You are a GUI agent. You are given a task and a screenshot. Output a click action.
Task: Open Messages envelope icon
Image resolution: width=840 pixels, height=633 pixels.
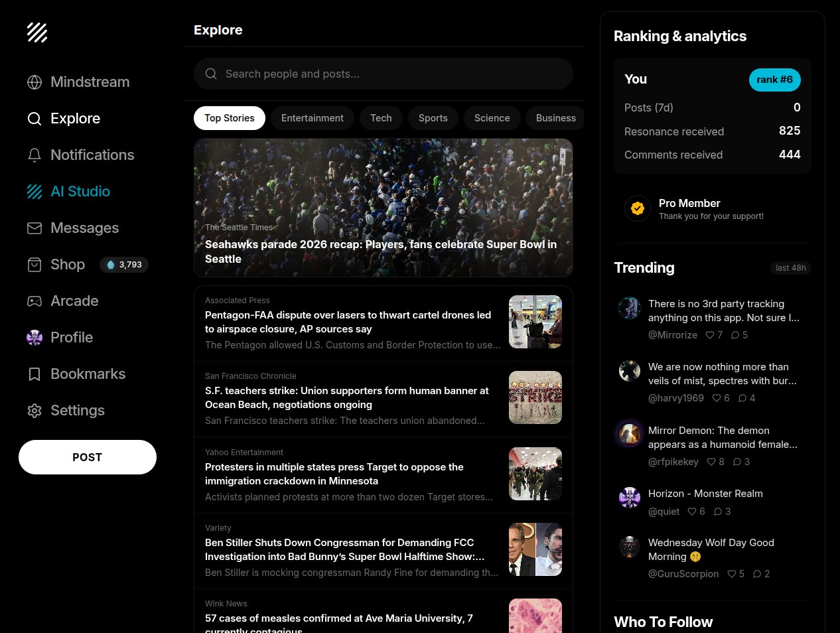[35, 228]
